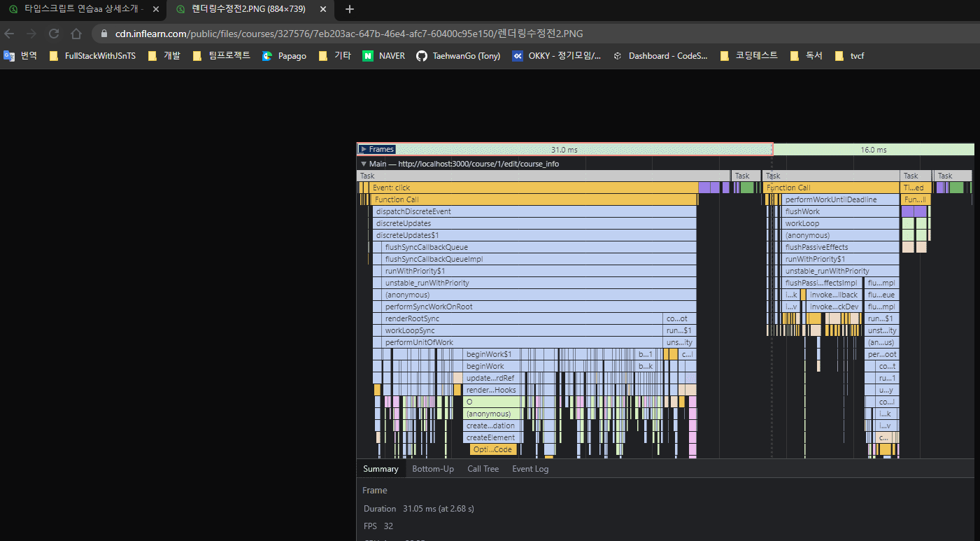Open the OKKY 정기모임 bookmark
The width and height of the screenshot is (980, 541).
pos(557,56)
